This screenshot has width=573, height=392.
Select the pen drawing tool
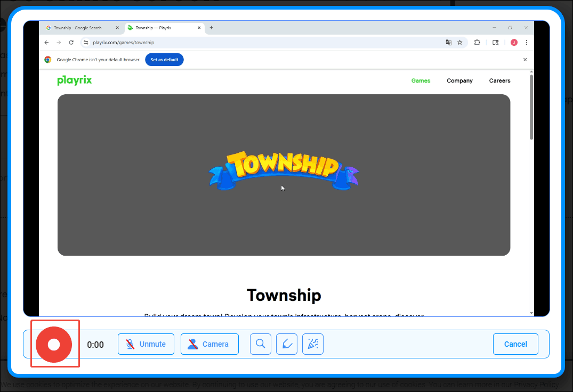click(287, 344)
